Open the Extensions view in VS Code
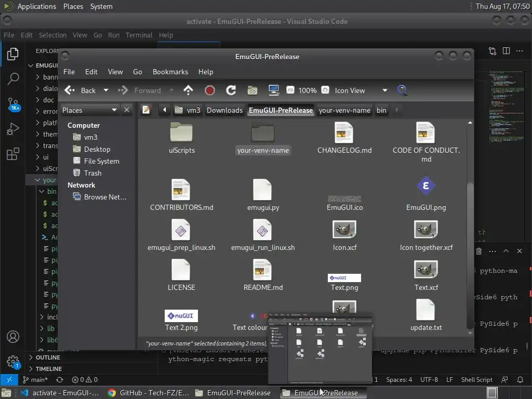The width and height of the screenshot is (532, 399). click(13, 154)
